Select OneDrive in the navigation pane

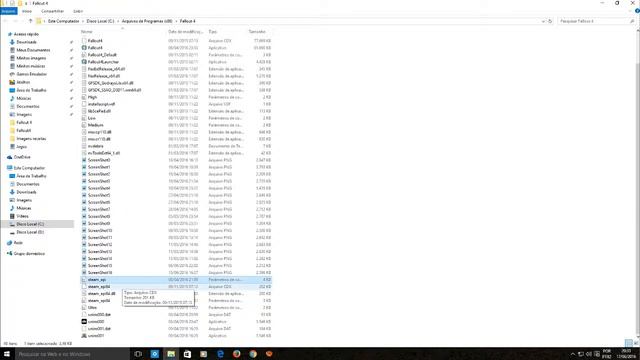tap(22, 157)
